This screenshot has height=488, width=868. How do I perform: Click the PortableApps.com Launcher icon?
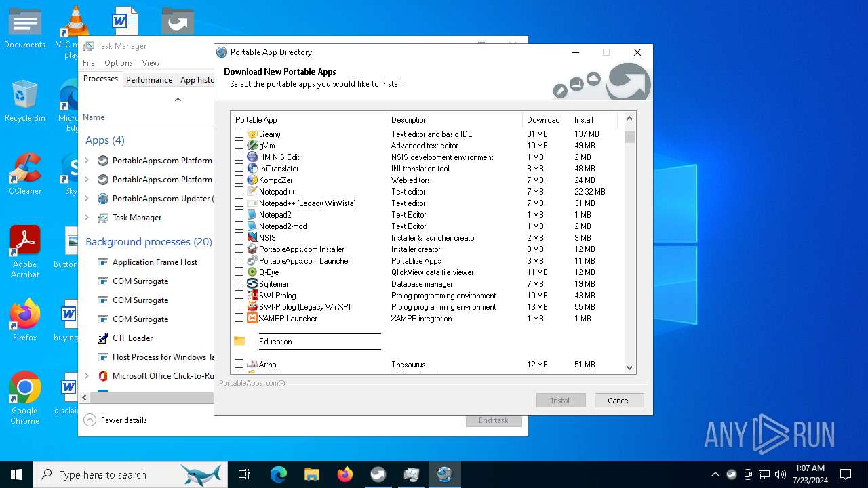tap(252, 261)
